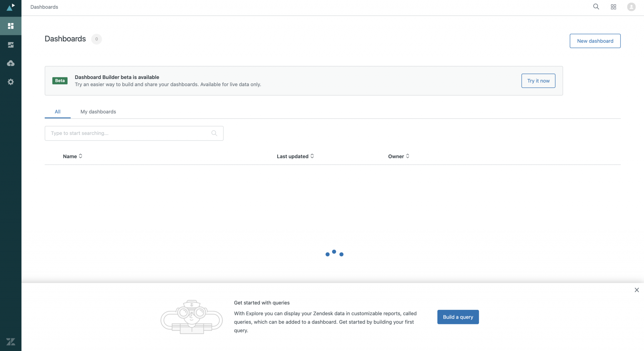Click the Explore logo in the top corner
Viewport: 644px width, 351px height.
coord(10,7)
